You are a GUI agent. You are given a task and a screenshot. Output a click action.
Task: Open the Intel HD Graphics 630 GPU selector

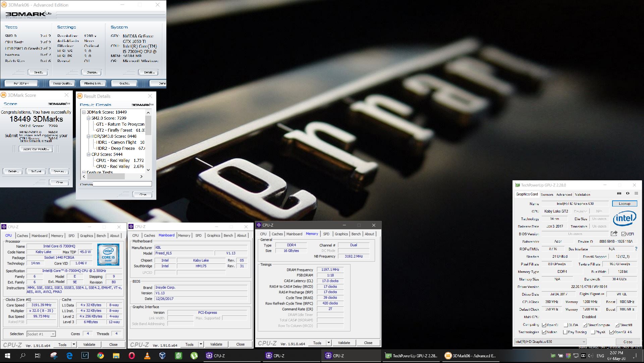tap(550, 342)
